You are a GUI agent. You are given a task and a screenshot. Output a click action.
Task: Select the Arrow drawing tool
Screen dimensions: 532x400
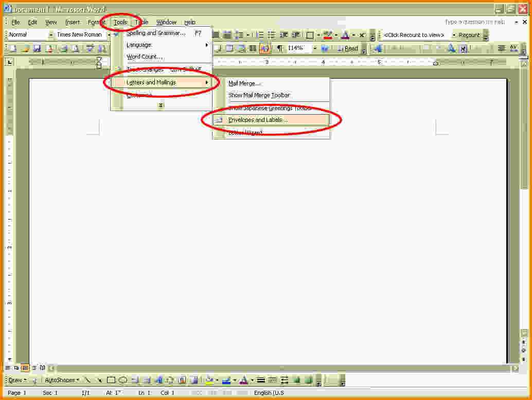(x=99, y=380)
